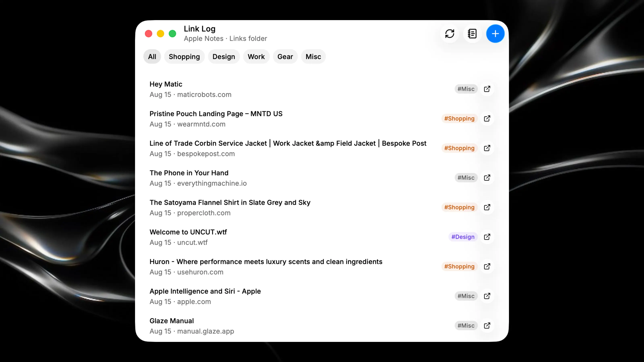Click the #Misc tag on The Phone in Your Hand
Viewport: 644px width, 362px height.
tap(466, 178)
